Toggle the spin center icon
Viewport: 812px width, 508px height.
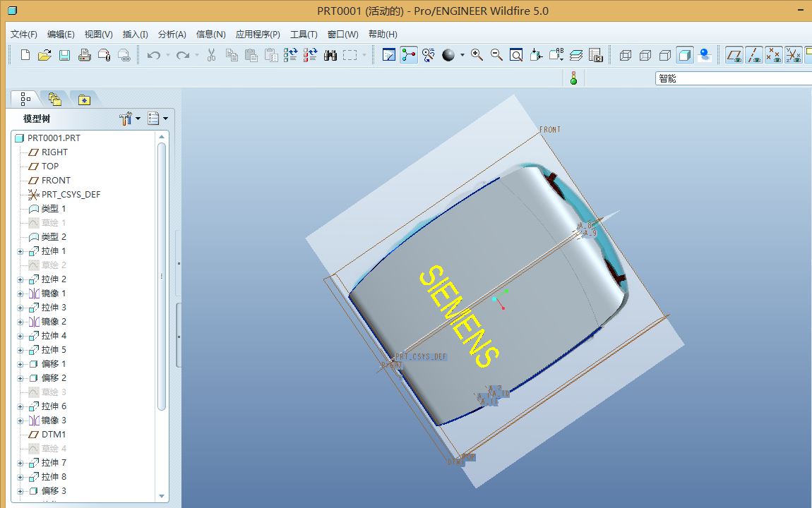click(x=409, y=55)
